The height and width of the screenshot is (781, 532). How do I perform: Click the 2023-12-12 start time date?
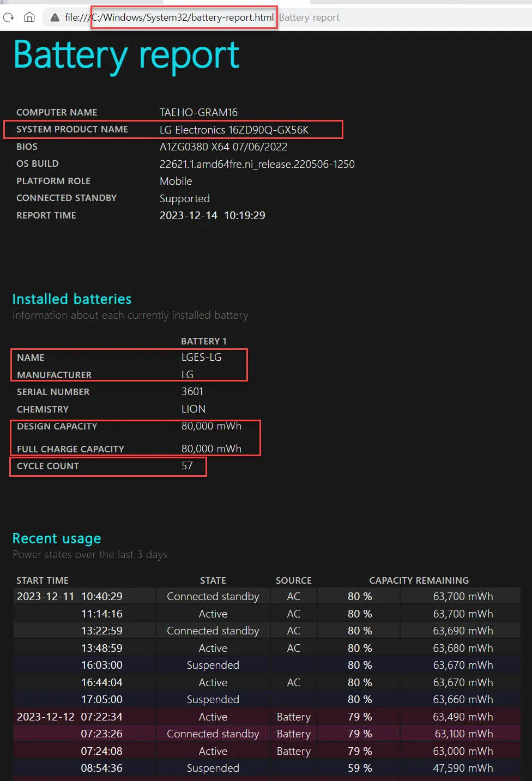45,717
